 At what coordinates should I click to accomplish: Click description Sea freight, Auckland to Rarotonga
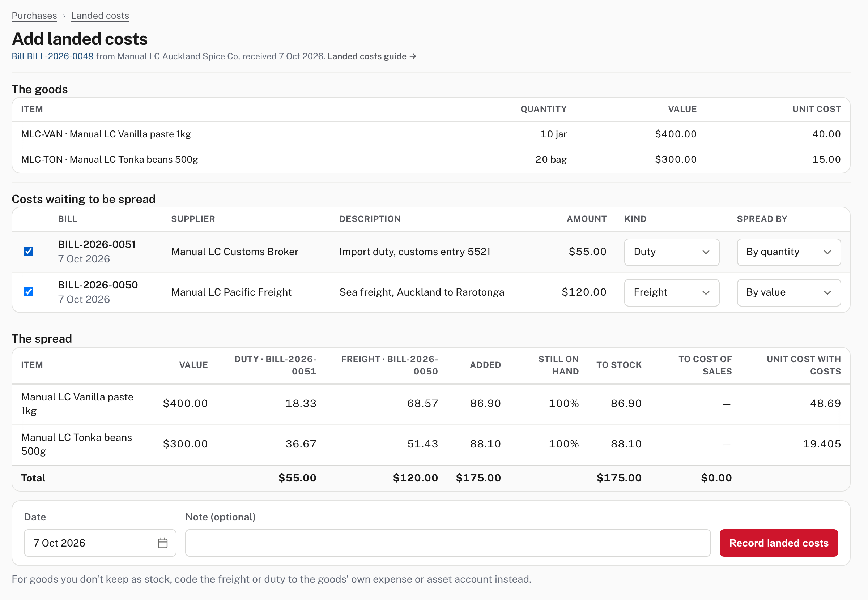coord(422,292)
